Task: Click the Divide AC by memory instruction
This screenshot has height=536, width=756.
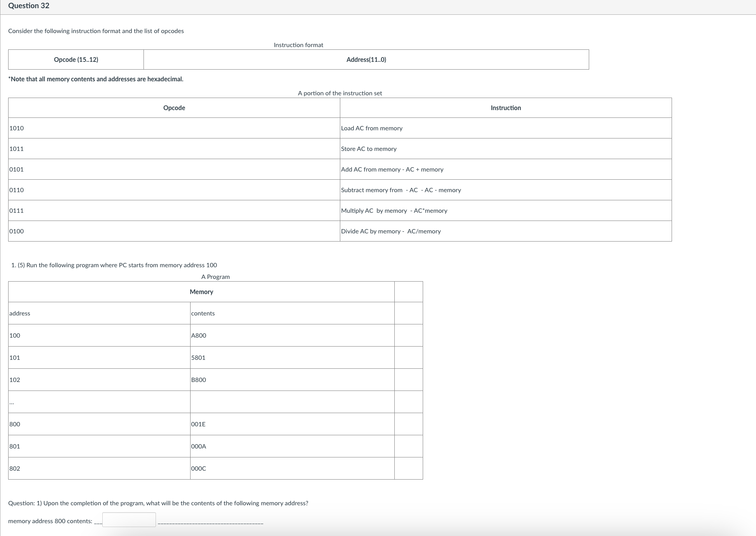Action: tap(390, 231)
